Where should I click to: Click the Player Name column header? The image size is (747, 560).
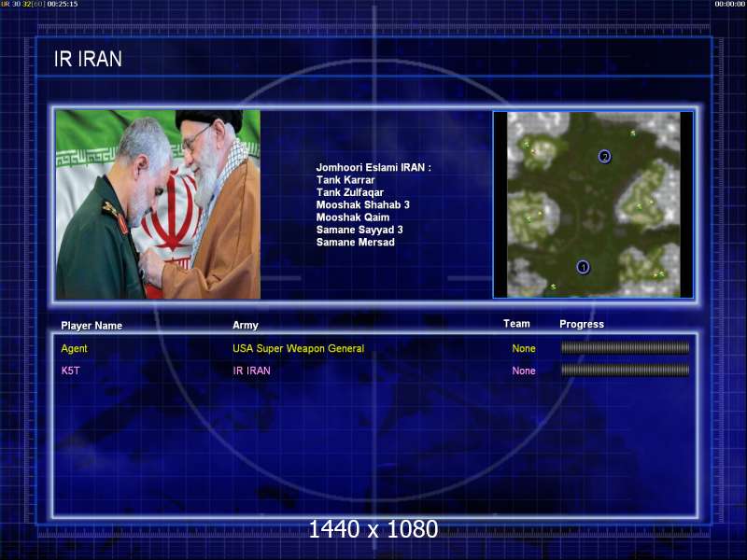point(92,326)
